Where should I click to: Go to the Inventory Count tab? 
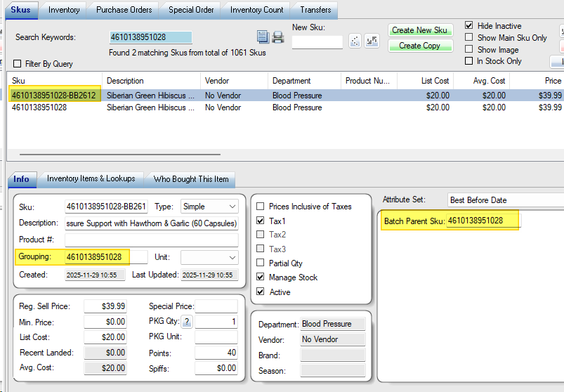tap(257, 10)
